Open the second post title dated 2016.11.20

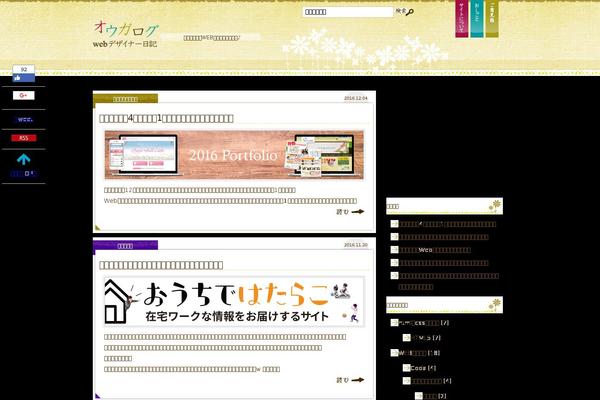tap(161, 265)
